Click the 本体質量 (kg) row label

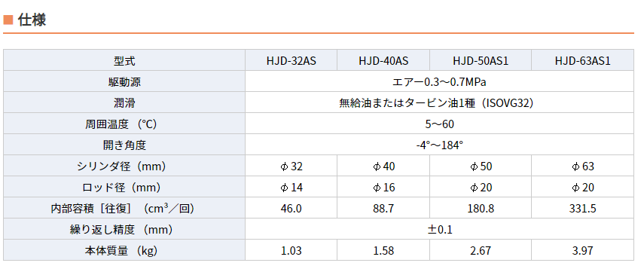(x=124, y=250)
